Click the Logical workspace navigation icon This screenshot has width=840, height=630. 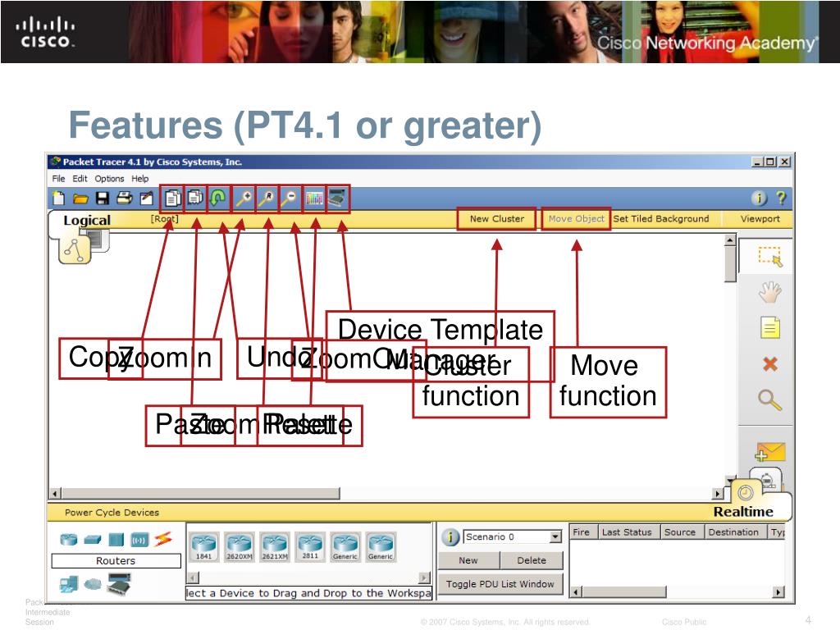tap(75, 249)
